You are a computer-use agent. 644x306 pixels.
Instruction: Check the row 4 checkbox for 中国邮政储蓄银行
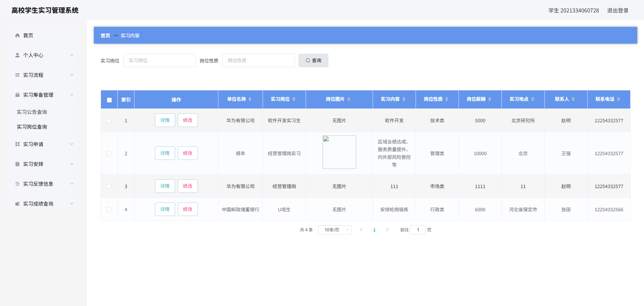point(109,210)
